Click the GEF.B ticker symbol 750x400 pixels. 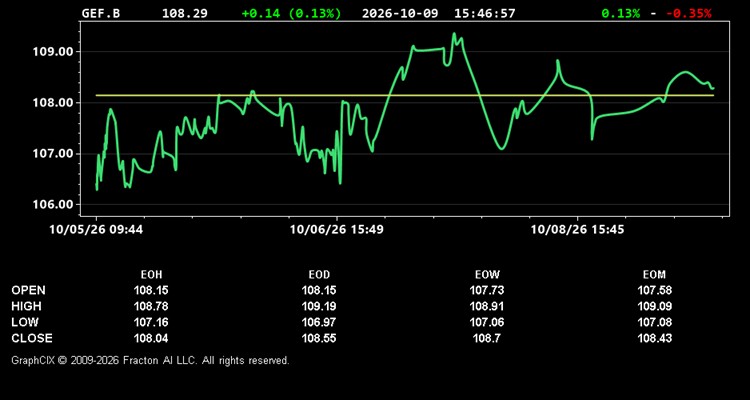[100, 13]
